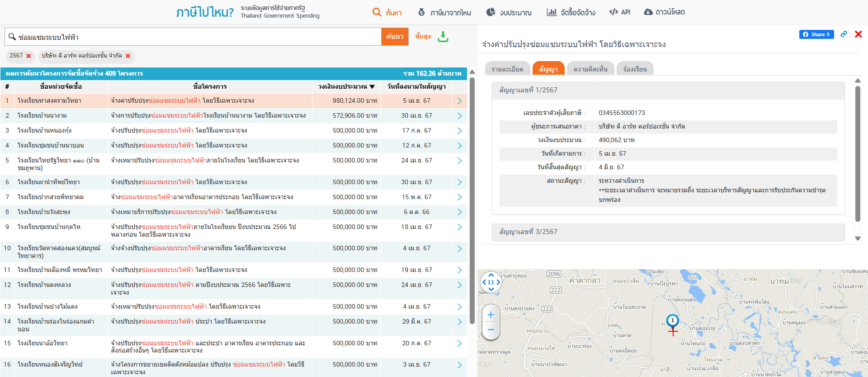Zoom out on the map

tap(491, 330)
